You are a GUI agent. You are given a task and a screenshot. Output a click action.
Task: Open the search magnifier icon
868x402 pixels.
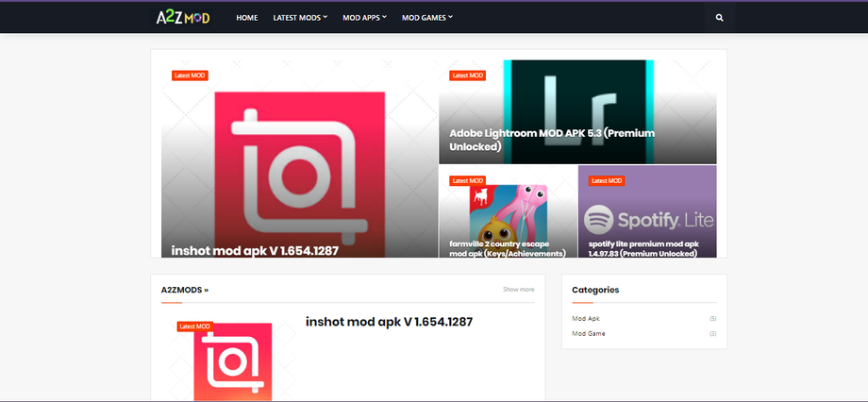pyautogui.click(x=719, y=18)
